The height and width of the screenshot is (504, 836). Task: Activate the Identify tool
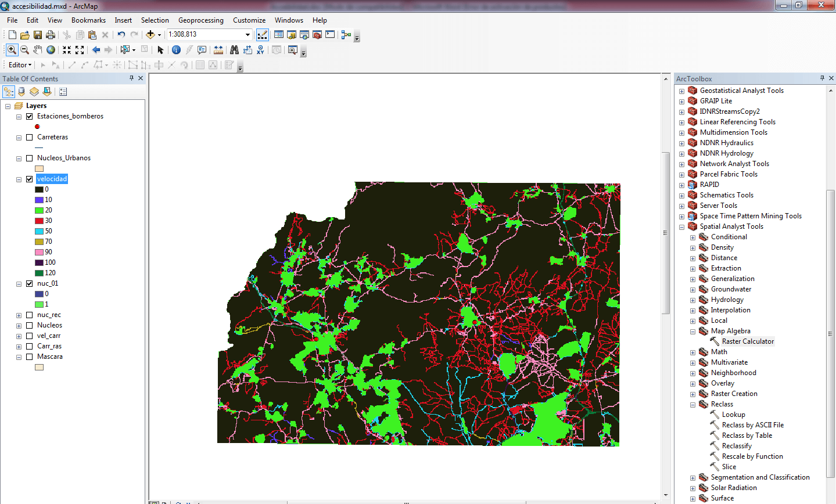pos(176,50)
